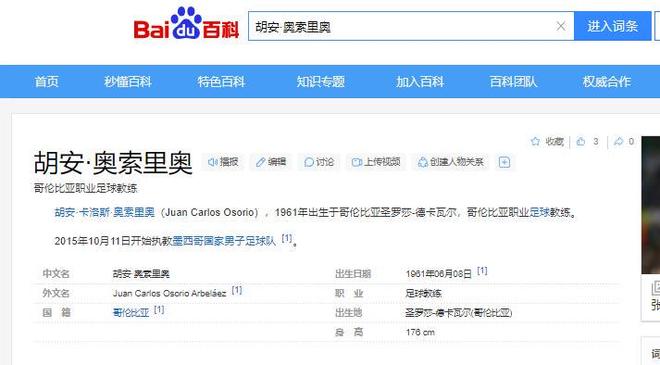The image size is (660, 365).
Task: Open the 加入百科 nav tab
Action: (x=420, y=81)
